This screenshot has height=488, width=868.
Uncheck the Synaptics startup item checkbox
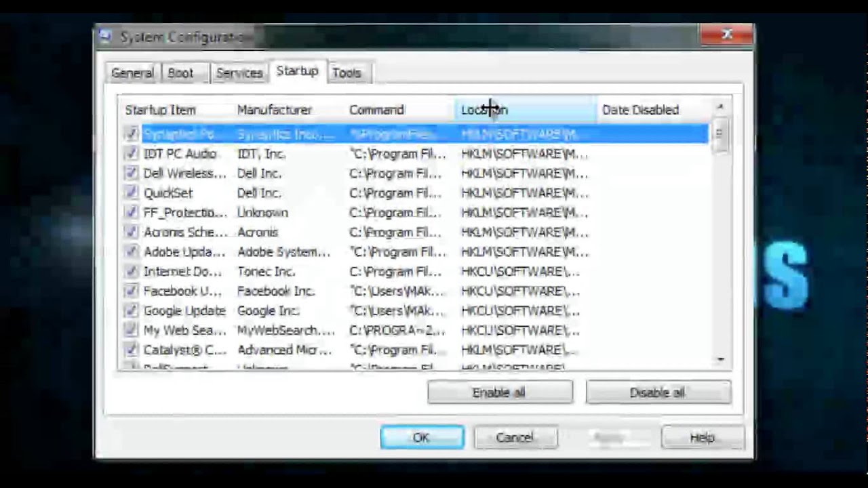[132, 134]
